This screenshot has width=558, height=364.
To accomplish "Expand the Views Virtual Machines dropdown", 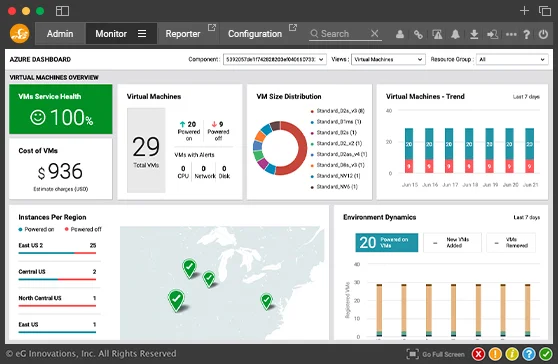I will 388,59.
